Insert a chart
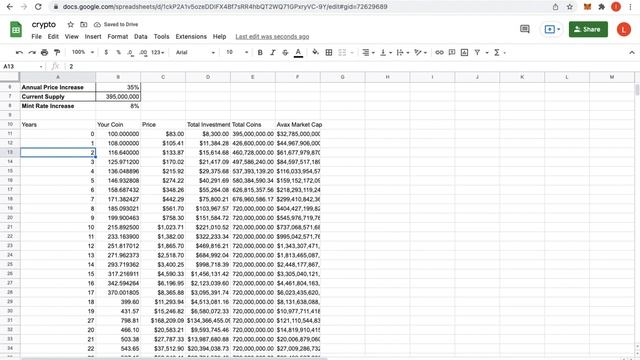 [464, 52]
